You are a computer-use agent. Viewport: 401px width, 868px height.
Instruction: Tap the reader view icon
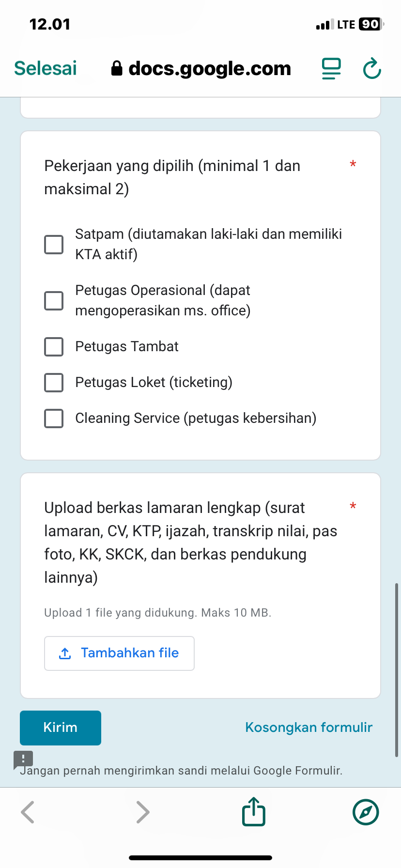332,69
